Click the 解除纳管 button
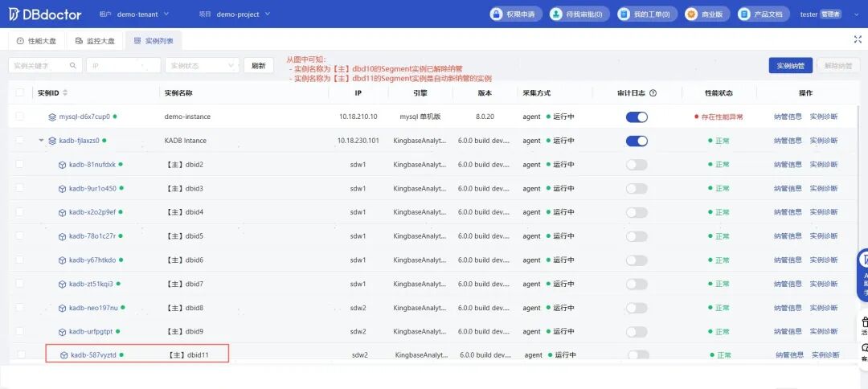Screen dimensions: 868x389 [x=838, y=65]
